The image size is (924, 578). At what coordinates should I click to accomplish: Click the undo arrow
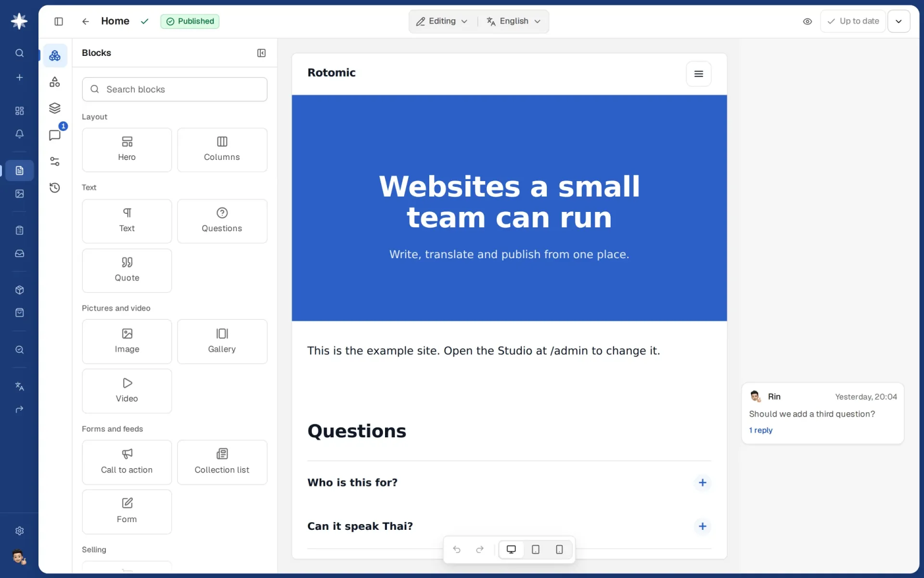(x=457, y=550)
